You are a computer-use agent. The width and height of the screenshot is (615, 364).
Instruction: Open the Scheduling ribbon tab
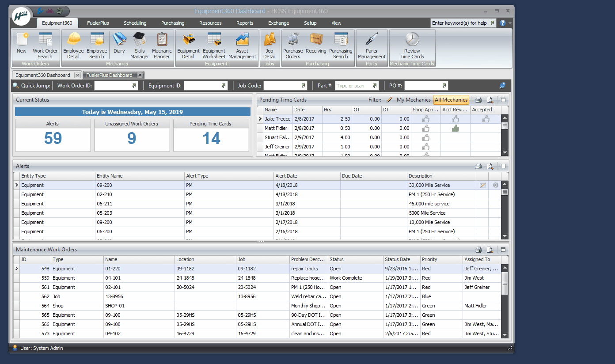point(135,23)
